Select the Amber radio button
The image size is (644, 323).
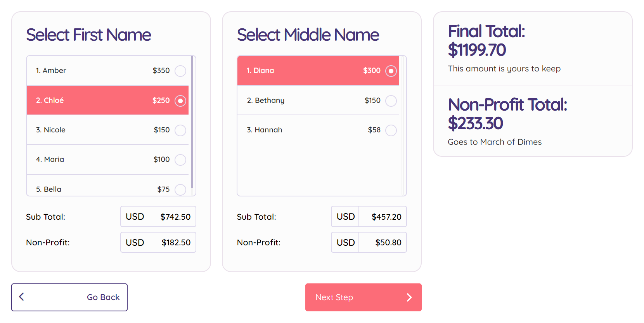pyautogui.click(x=180, y=71)
